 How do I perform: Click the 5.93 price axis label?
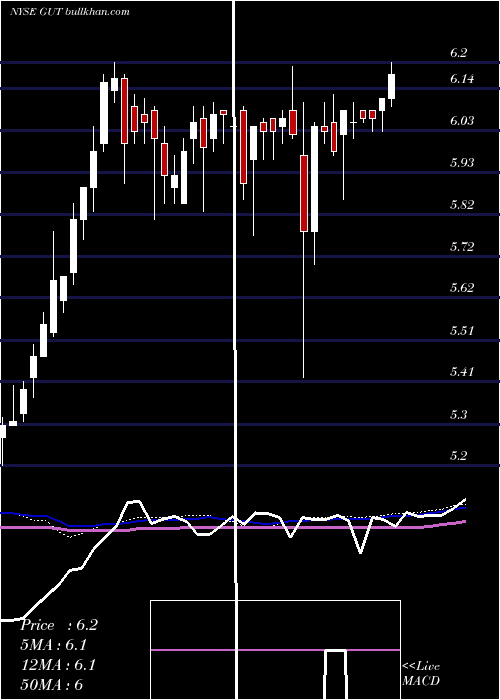click(x=462, y=162)
